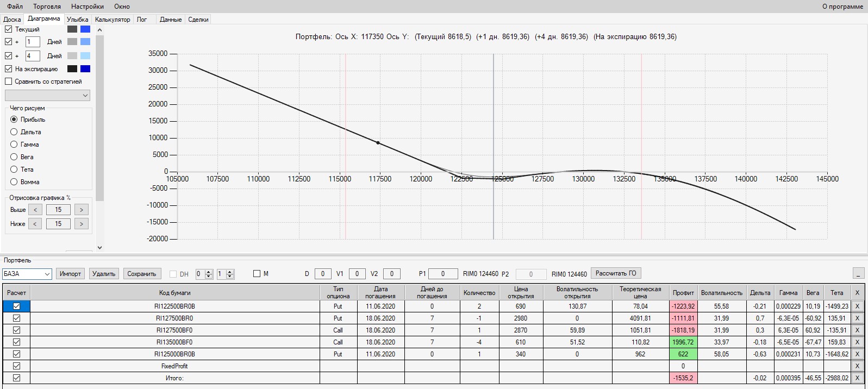868x389 pixels.
Task: Toggle the M checkbox
Action: (257, 274)
